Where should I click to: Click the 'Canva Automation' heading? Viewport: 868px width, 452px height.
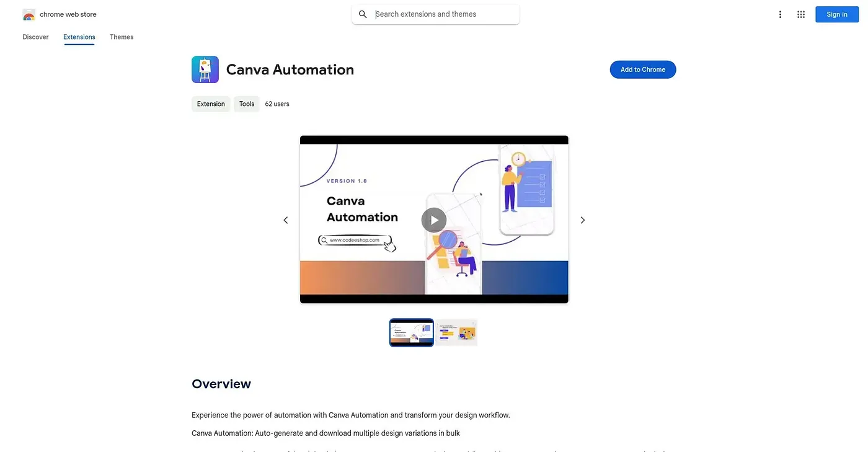coord(290,69)
